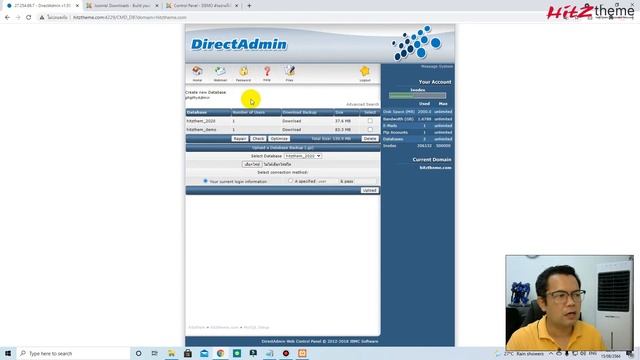This screenshot has width=640, height=360.
Task: Click the Upload button
Action: (x=369, y=190)
